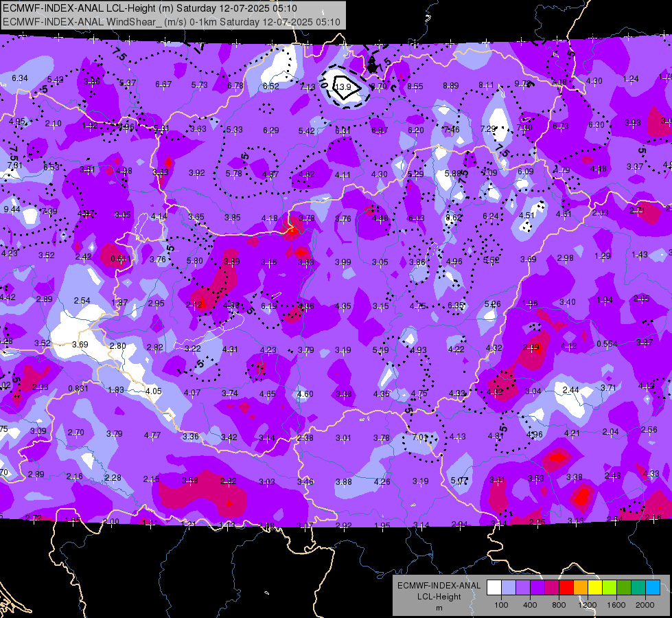This screenshot has height=618, width=672.
Task: Click the grid value "3.85"
Action: 233,218
